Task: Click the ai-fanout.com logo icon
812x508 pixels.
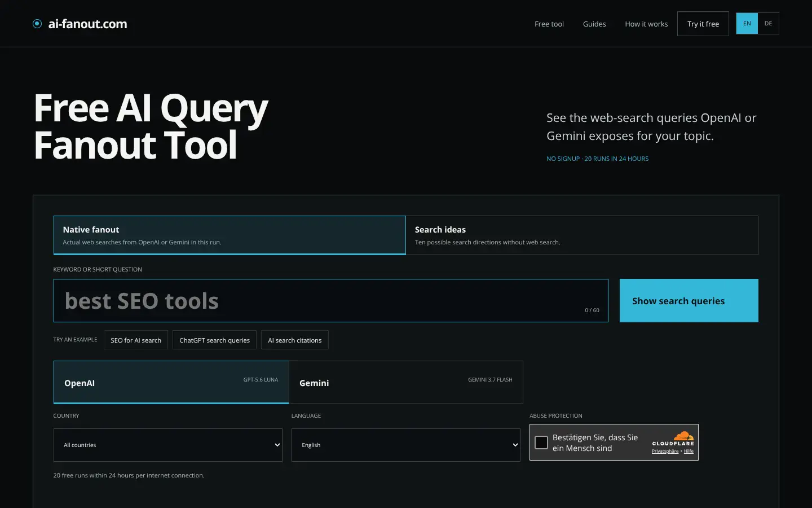Action: (37, 24)
